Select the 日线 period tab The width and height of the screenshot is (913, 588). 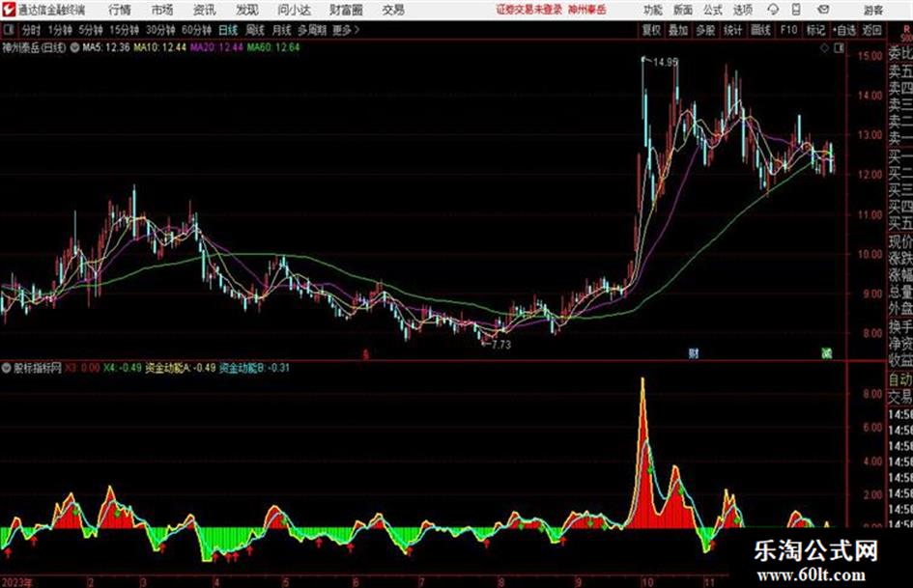(x=228, y=30)
